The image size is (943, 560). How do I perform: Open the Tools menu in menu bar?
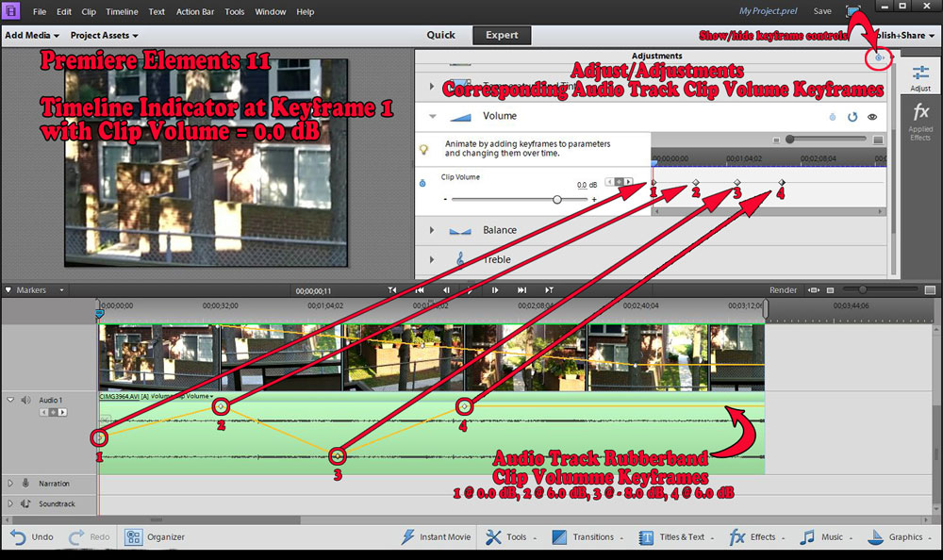[x=235, y=11]
